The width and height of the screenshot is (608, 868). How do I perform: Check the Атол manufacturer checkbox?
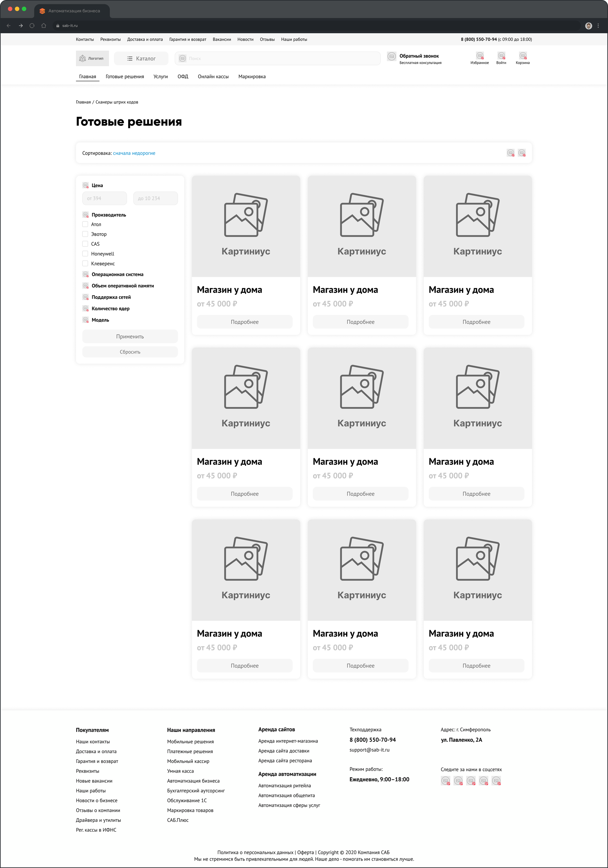[x=85, y=224]
